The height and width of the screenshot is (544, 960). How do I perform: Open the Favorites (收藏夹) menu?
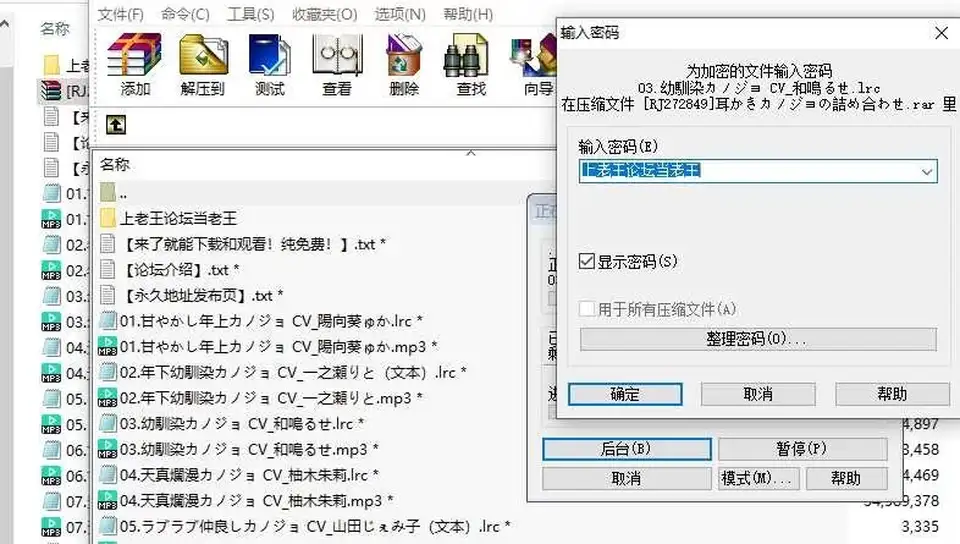click(324, 14)
